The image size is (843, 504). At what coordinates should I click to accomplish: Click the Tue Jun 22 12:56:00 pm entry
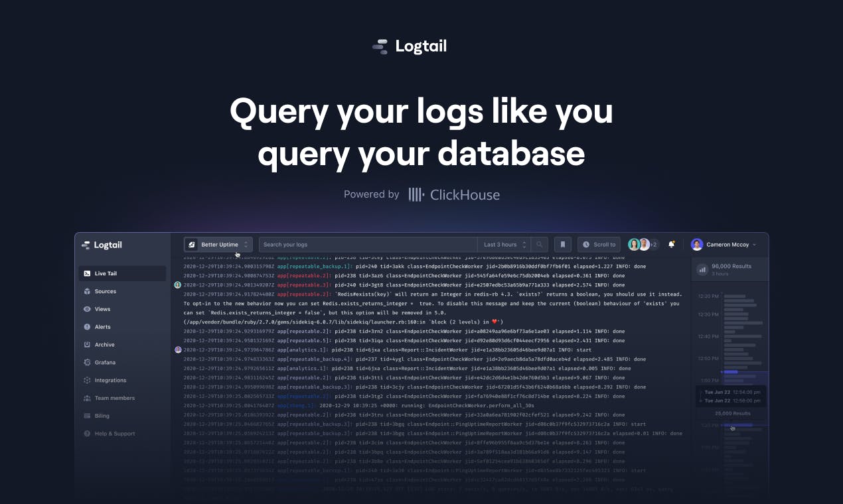(733, 401)
